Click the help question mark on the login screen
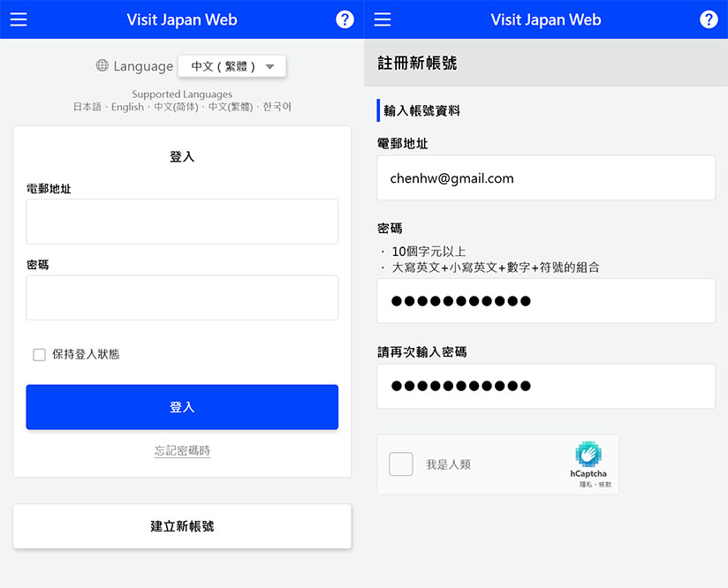728x588 pixels. (345, 19)
